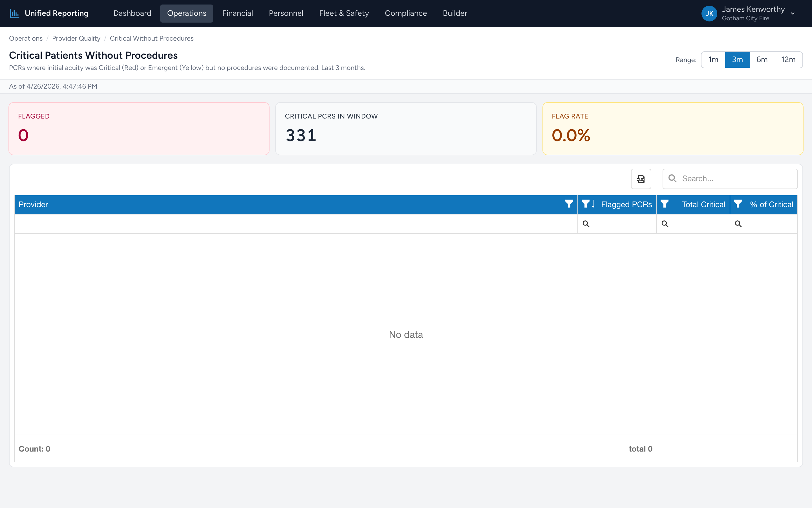Screen dimensions: 812x508
Task: Open the Provider column filter icon
Action: pos(569,204)
